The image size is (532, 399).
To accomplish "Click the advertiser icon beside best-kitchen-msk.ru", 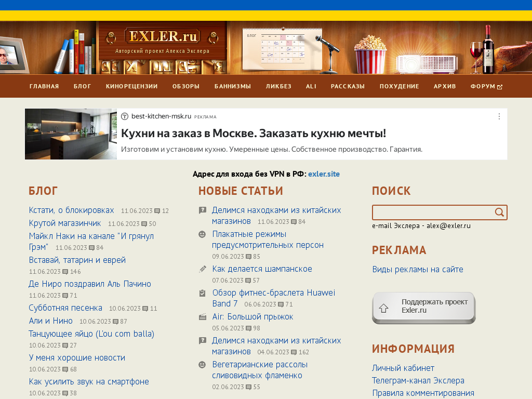I will click(x=125, y=116).
